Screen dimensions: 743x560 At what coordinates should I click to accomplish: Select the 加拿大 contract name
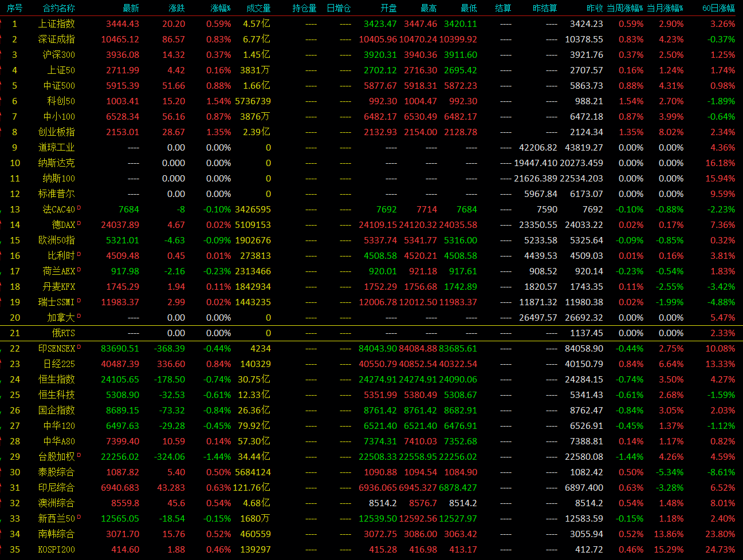coord(61,318)
